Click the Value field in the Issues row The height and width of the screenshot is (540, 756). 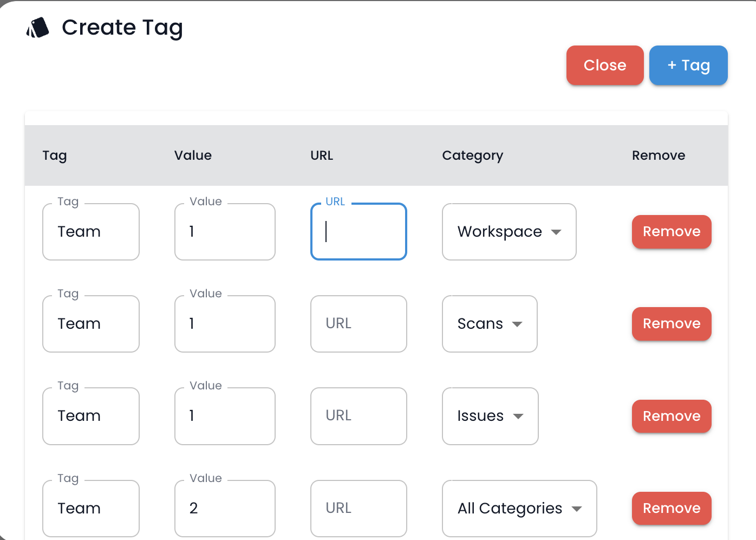pos(224,416)
